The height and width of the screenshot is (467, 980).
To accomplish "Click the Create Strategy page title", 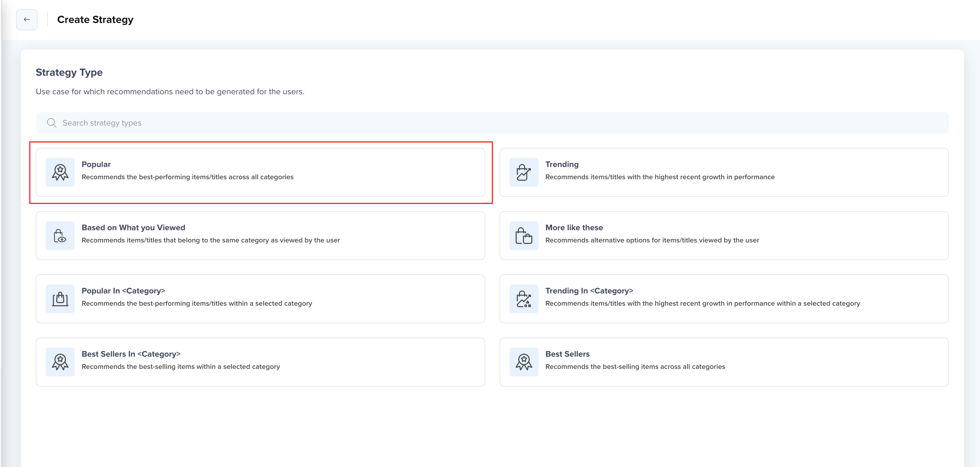I will 95,19.
